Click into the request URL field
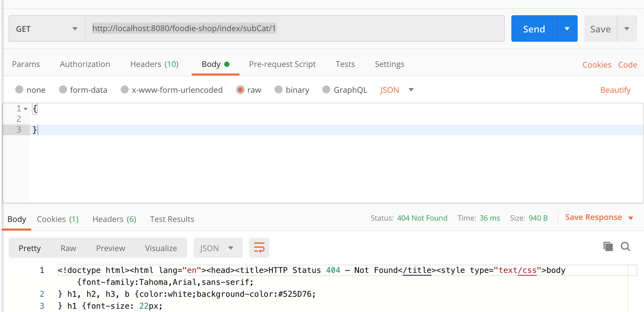Image resolution: width=644 pixels, height=312 pixels. tap(294, 28)
